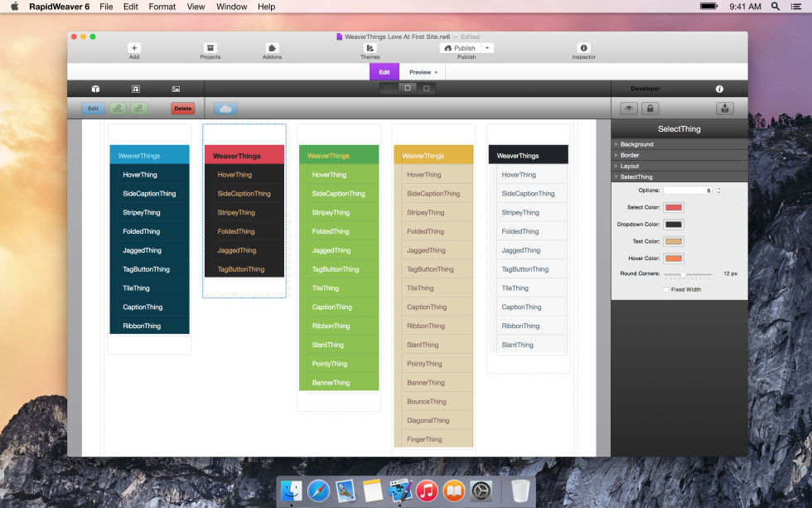
Task: Open the File menu
Action: click(x=106, y=7)
